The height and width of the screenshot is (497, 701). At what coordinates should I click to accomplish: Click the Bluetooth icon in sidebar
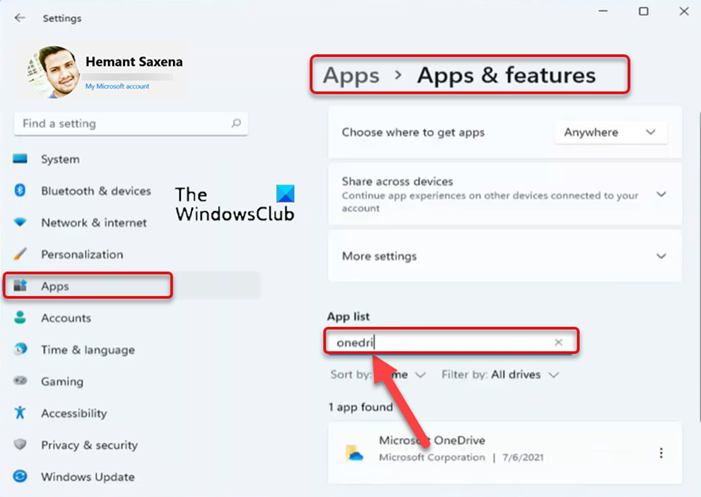click(x=20, y=190)
